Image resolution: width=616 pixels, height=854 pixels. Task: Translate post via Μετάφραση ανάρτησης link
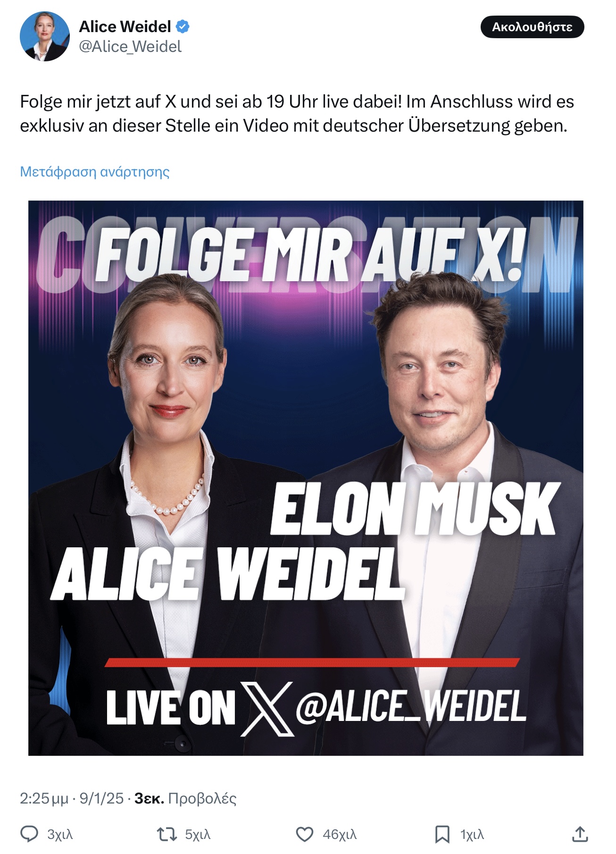click(x=95, y=171)
